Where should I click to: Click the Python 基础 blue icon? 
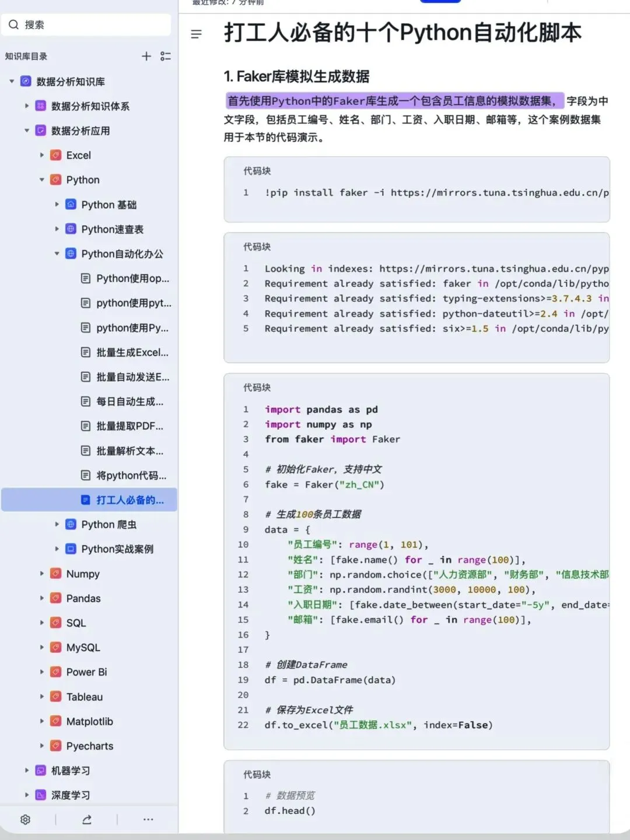coord(71,204)
